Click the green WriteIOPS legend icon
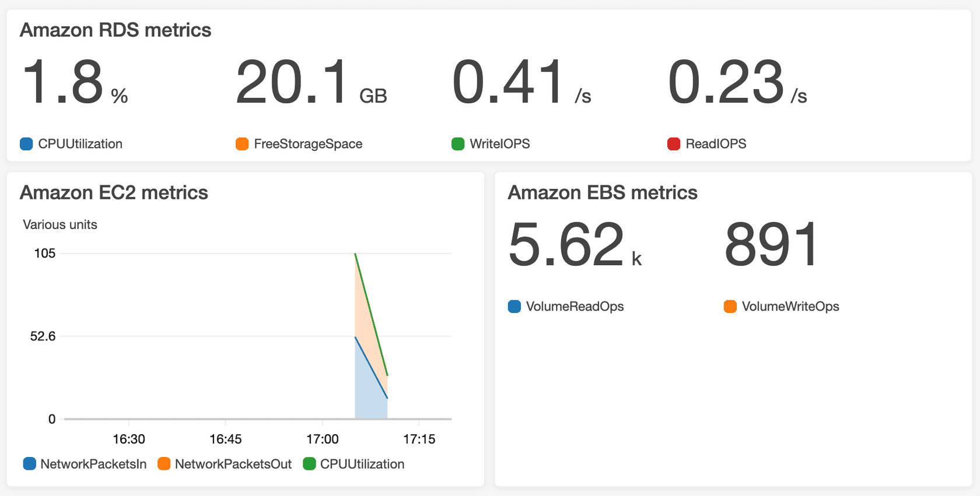 coord(457,143)
